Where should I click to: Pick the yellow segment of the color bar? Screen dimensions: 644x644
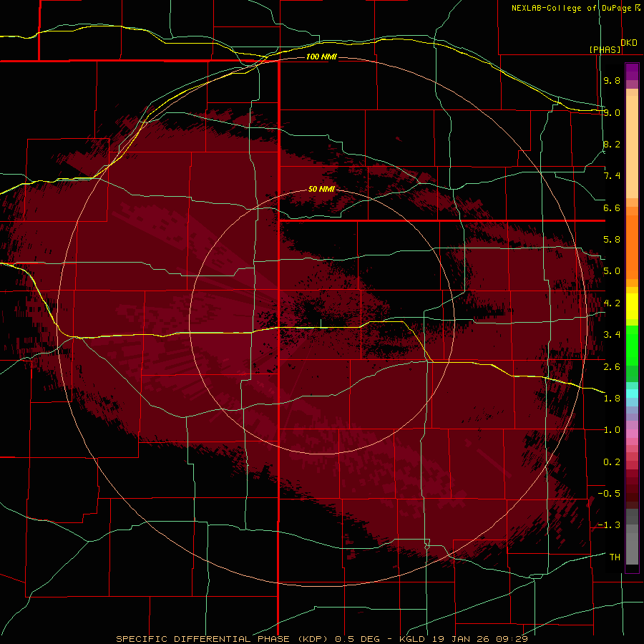[x=632, y=306]
